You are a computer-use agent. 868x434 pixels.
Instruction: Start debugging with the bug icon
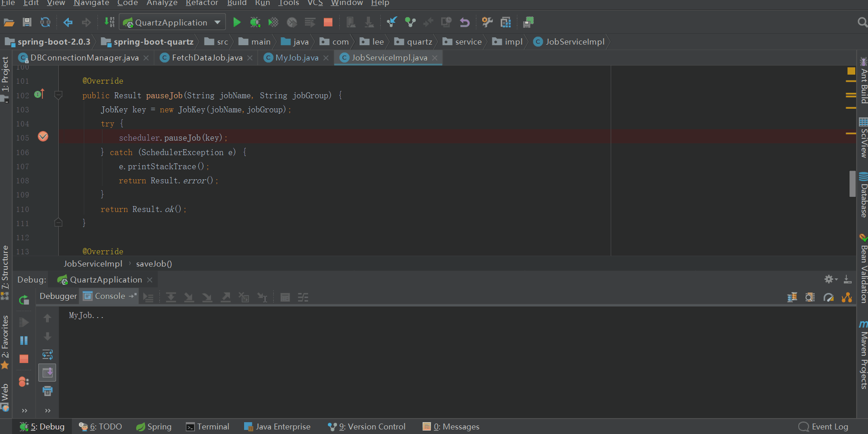click(255, 22)
